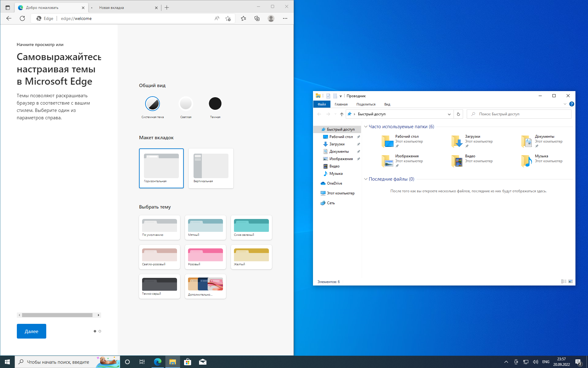Click the Properties icon in Explorer title bar
Screen dimensions: 588x368
pos(328,96)
